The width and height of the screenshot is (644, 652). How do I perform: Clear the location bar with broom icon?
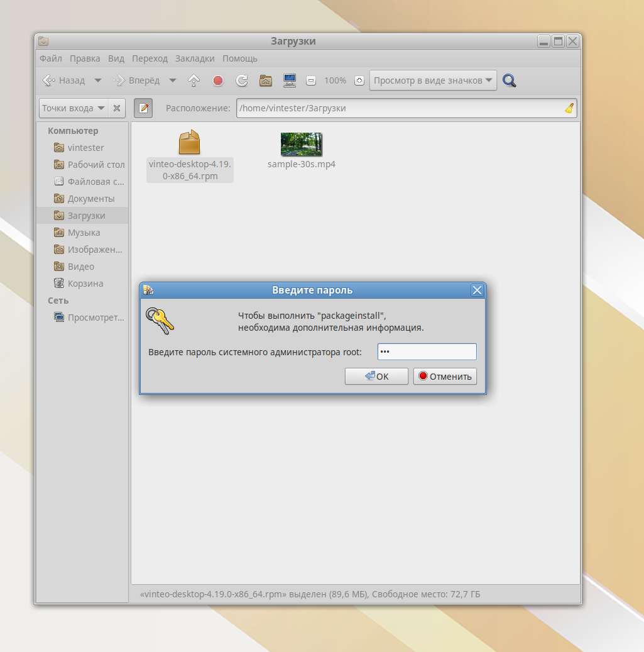(x=569, y=108)
